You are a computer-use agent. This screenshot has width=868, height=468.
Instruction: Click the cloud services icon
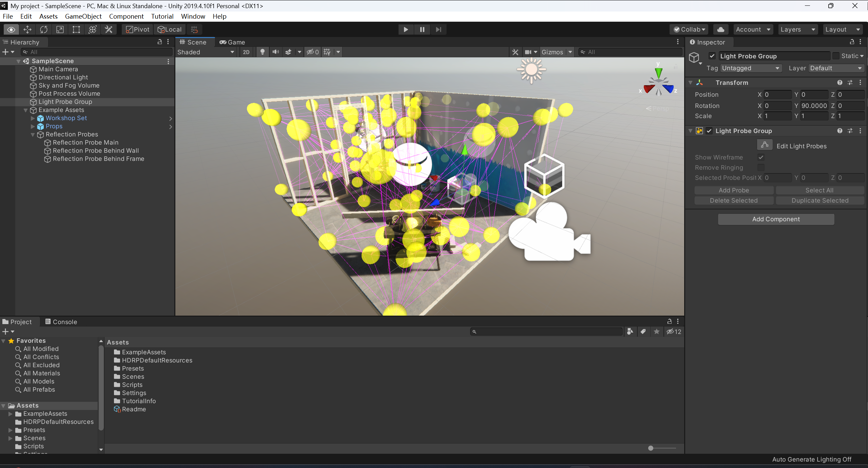pos(720,30)
